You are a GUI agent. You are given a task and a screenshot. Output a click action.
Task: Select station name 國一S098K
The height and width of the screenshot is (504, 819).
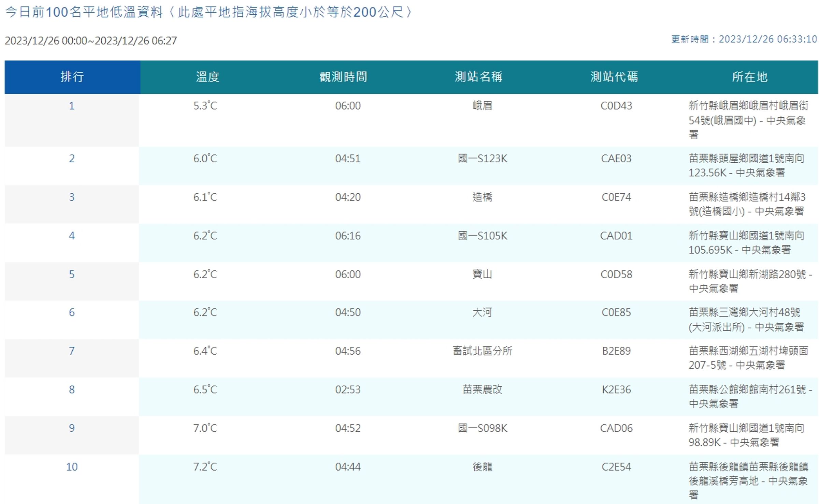tap(483, 428)
